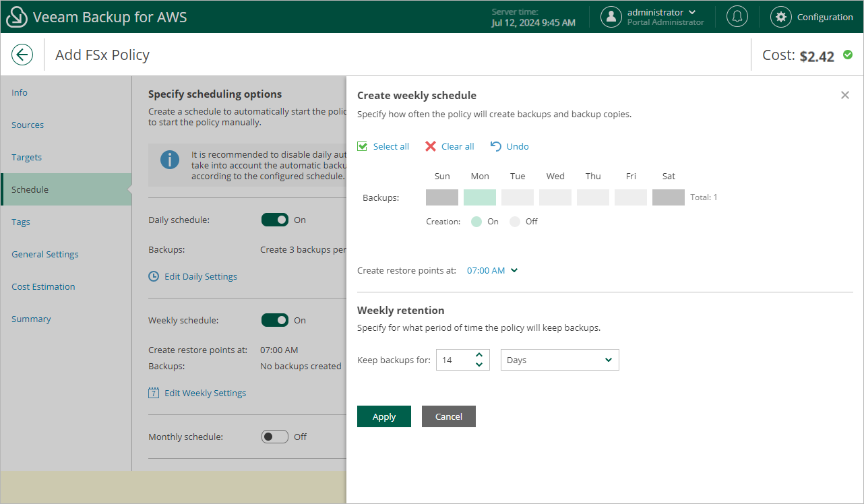Click the green cost status checkmark
864x504 pixels.
[848, 55]
